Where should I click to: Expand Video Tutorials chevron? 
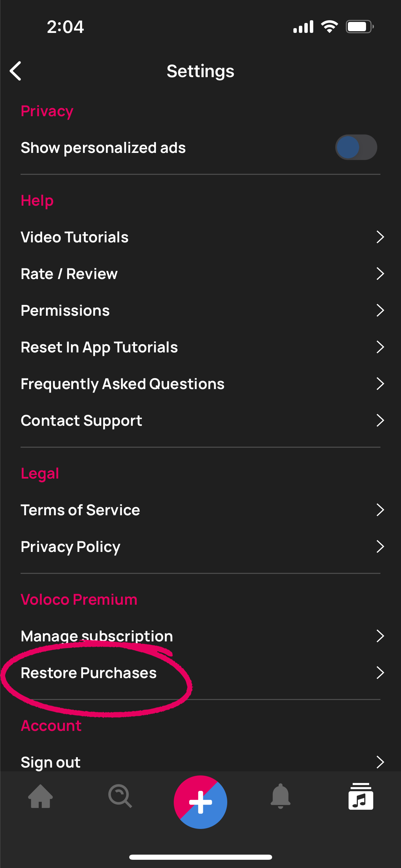tap(380, 237)
